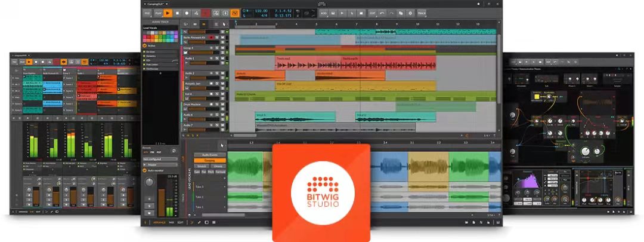Open the FILE menu in the toolbar
The height and width of the screenshot is (242, 644).
tap(147, 12)
